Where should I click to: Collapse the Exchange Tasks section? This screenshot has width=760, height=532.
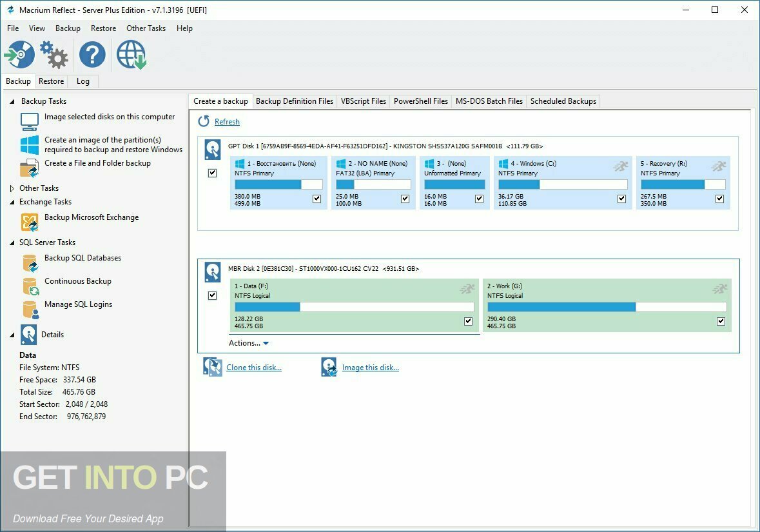12,202
